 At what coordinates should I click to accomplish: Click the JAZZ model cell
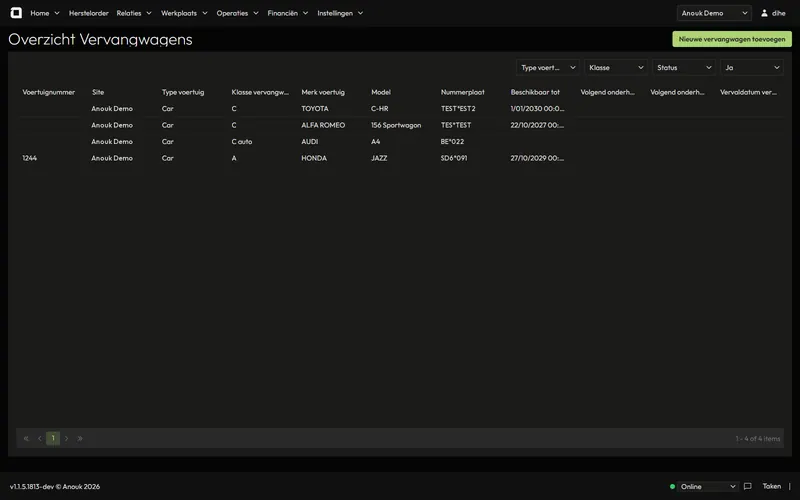click(379, 158)
